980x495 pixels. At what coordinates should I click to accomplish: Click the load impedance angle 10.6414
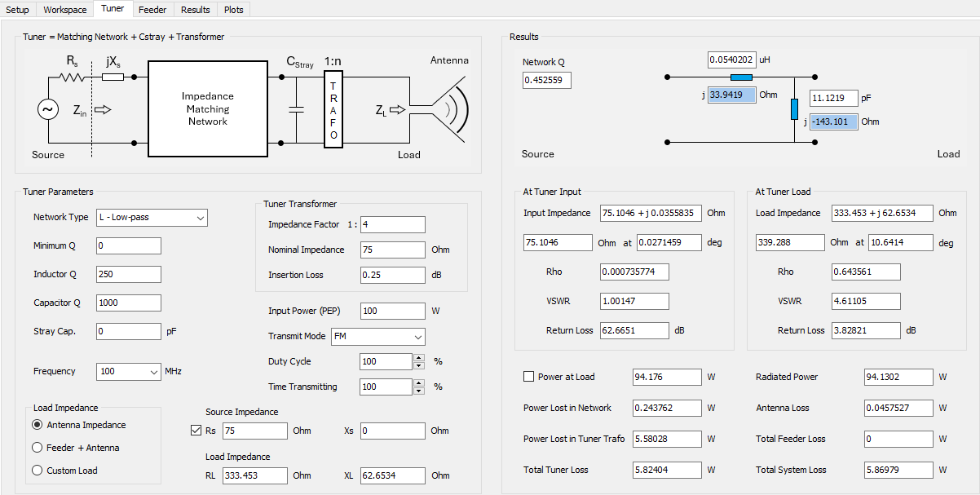(x=901, y=243)
